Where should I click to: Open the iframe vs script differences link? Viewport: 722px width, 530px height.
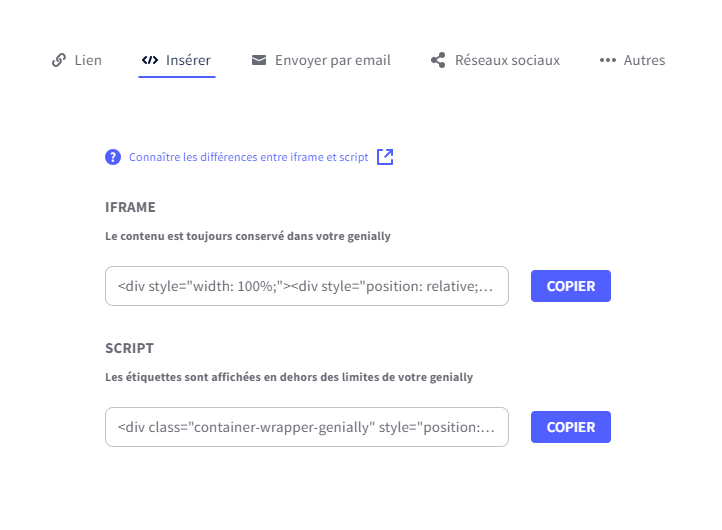pyautogui.click(x=248, y=157)
